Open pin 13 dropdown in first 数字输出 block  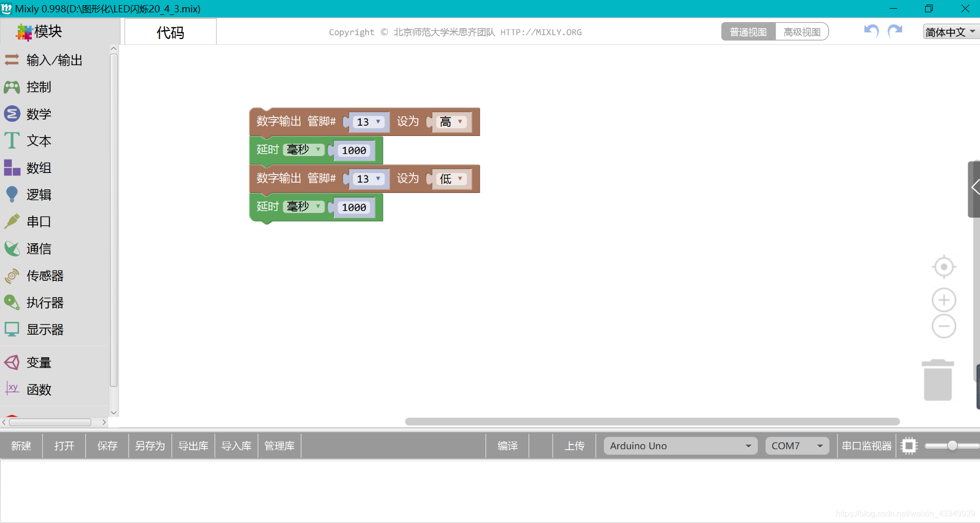(x=369, y=122)
